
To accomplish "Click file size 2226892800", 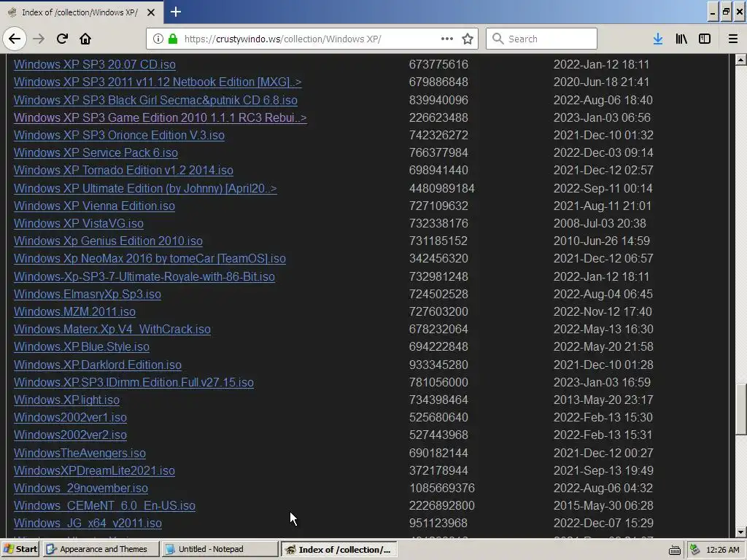I will (x=441, y=506).
